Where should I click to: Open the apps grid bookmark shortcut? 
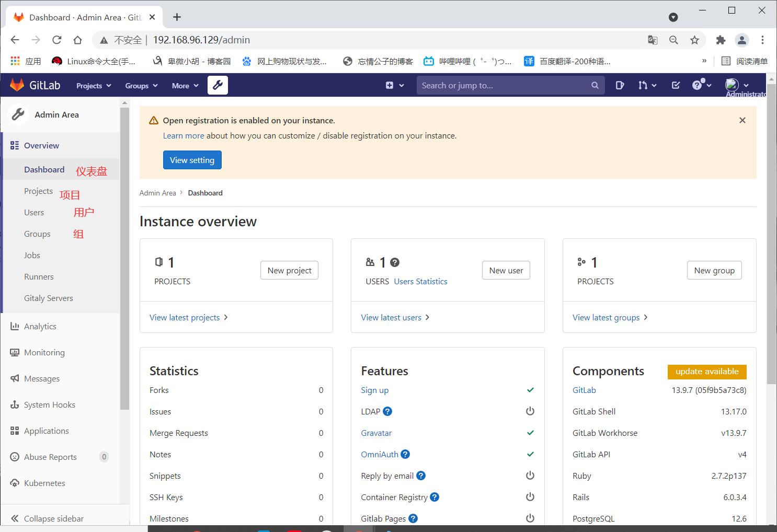(25, 61)
